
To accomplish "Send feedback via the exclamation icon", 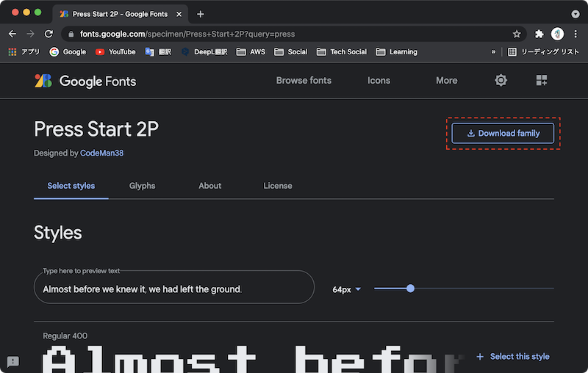I will click(13, 361).
